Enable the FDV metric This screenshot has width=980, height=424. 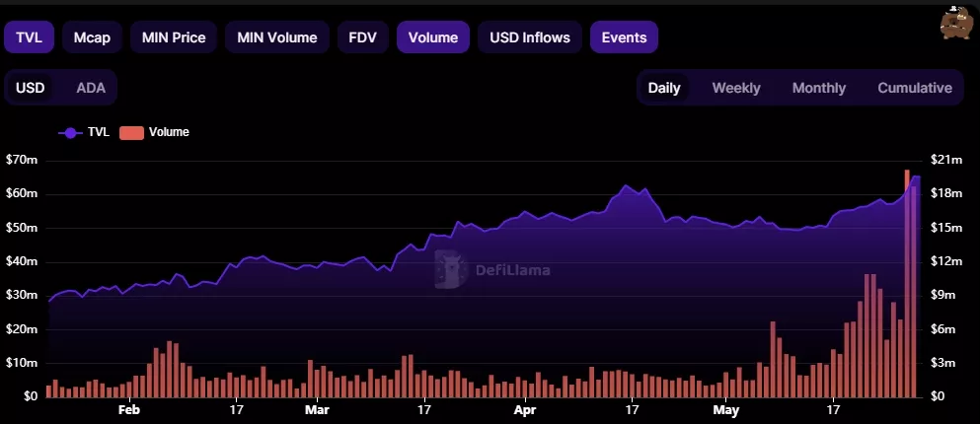(x=361, y=37)
